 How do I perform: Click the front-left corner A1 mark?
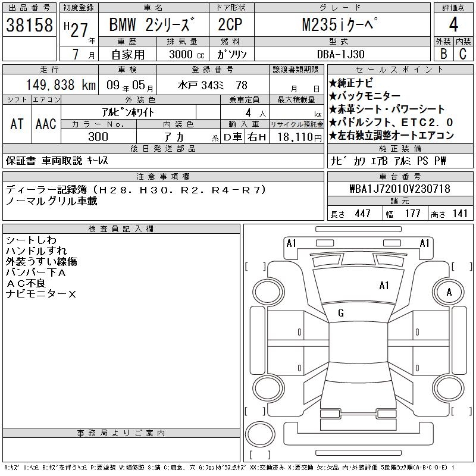click(x=291, y=243)
